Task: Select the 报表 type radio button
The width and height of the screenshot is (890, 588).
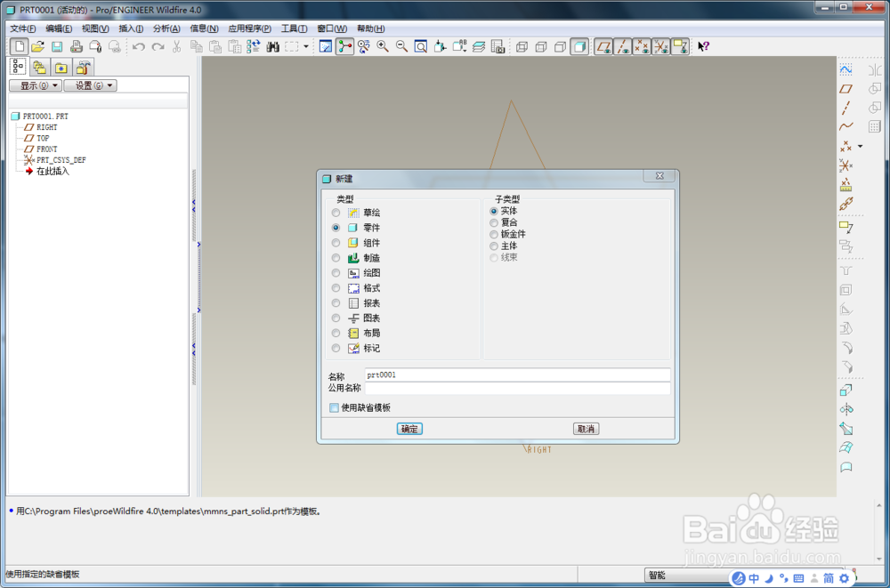Action: [x=336, y=303]
